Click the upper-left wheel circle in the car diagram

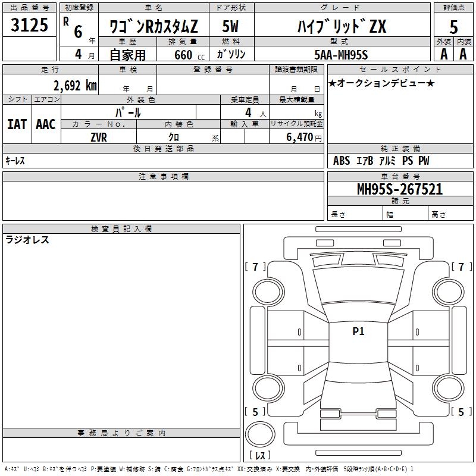click(x=269, y=290)
